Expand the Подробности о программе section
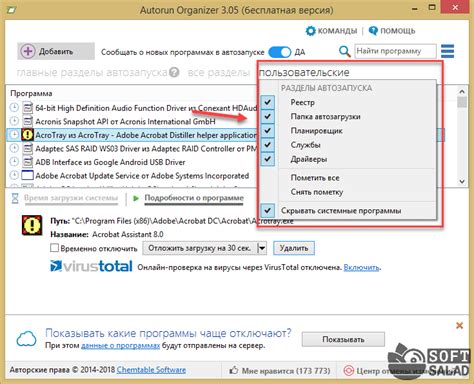 coord(194,198)
